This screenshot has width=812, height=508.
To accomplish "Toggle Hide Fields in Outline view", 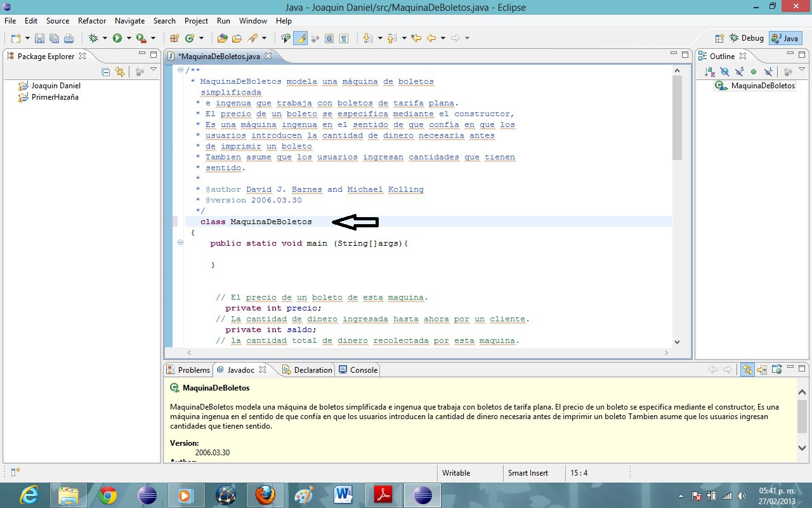I will (x=724, y=72).
